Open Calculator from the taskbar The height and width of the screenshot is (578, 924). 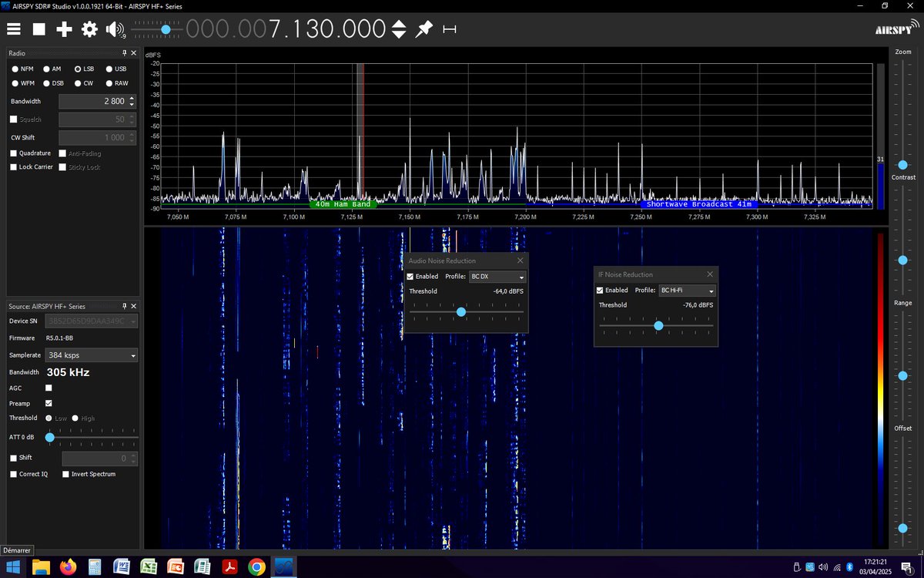[x=95, y=567]
